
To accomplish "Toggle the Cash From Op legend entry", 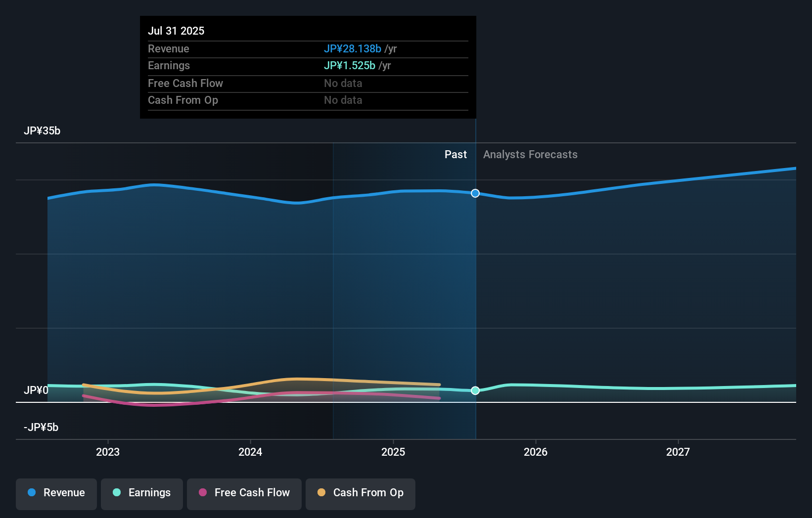I will click(361, 493).
